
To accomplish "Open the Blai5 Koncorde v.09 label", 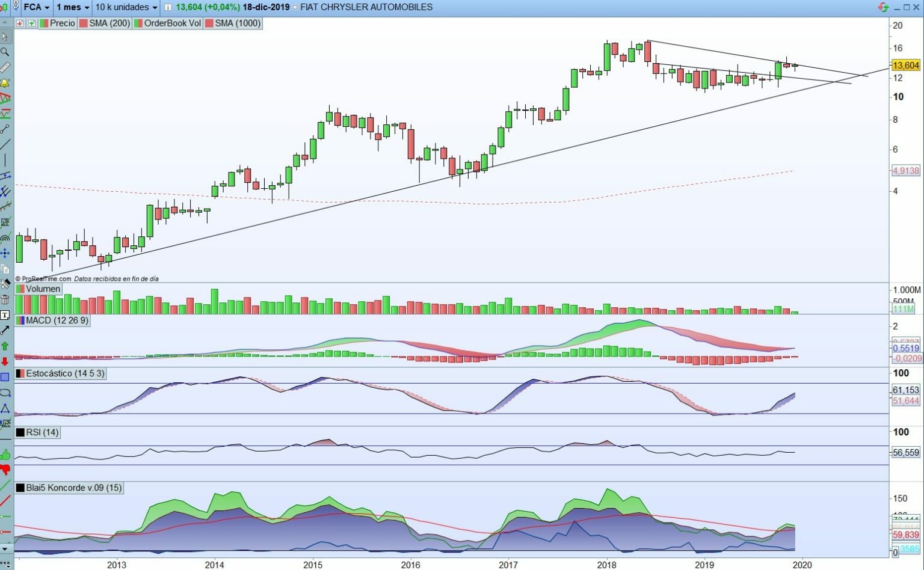I will coord(69,488).
